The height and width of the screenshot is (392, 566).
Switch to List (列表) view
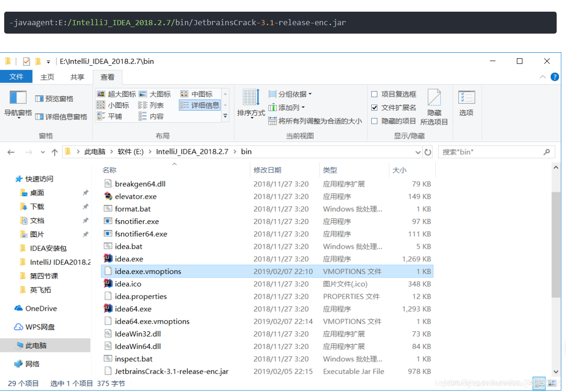click(x=151, y=105)
